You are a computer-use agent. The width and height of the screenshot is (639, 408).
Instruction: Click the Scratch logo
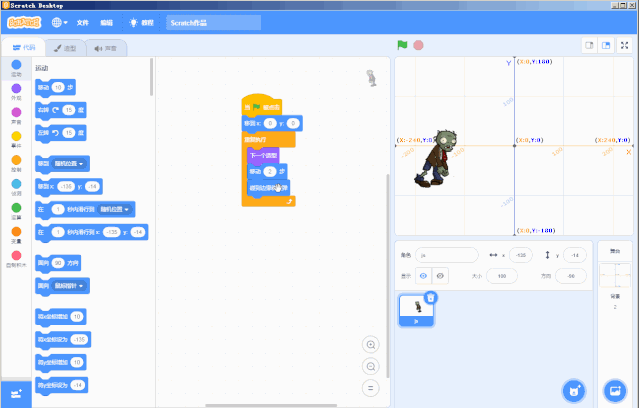pos(24,22)
